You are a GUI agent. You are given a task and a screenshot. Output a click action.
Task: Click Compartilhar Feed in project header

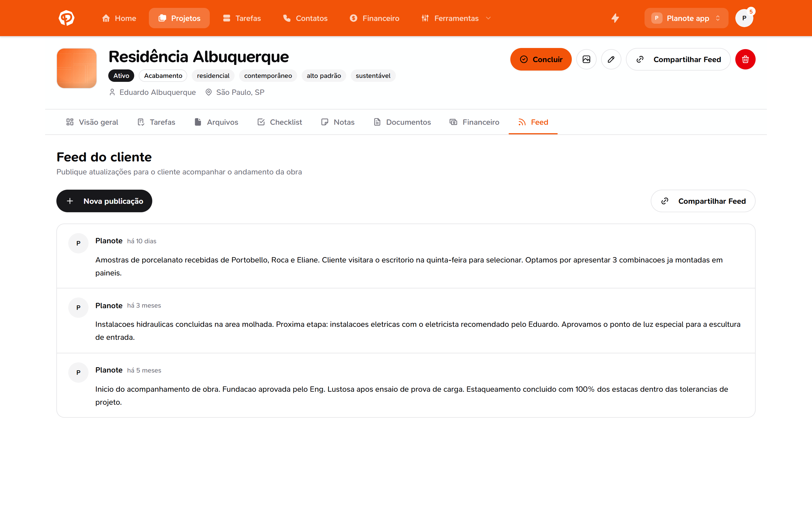click(x=678, y=60)
